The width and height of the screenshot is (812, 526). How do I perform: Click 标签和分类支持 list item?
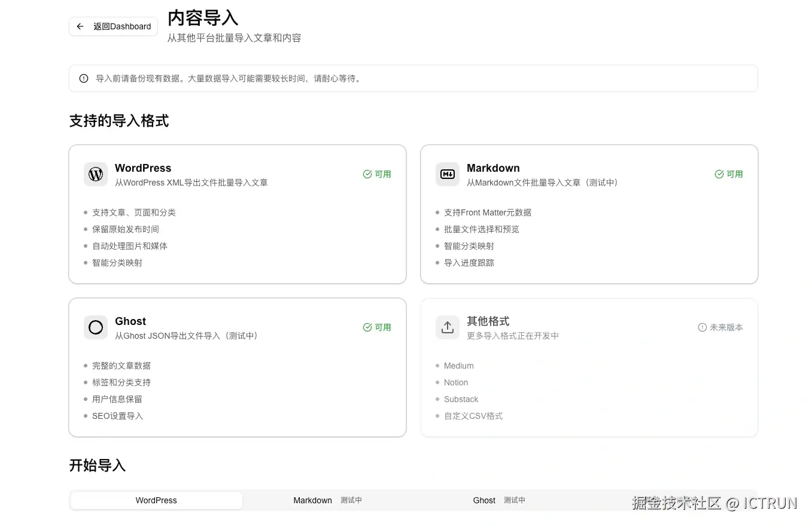[x=121, y=382]
